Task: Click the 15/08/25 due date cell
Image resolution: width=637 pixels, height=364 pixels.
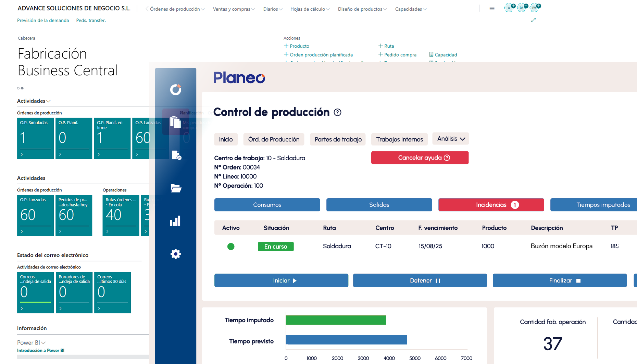Action: [x=430, y=246]
